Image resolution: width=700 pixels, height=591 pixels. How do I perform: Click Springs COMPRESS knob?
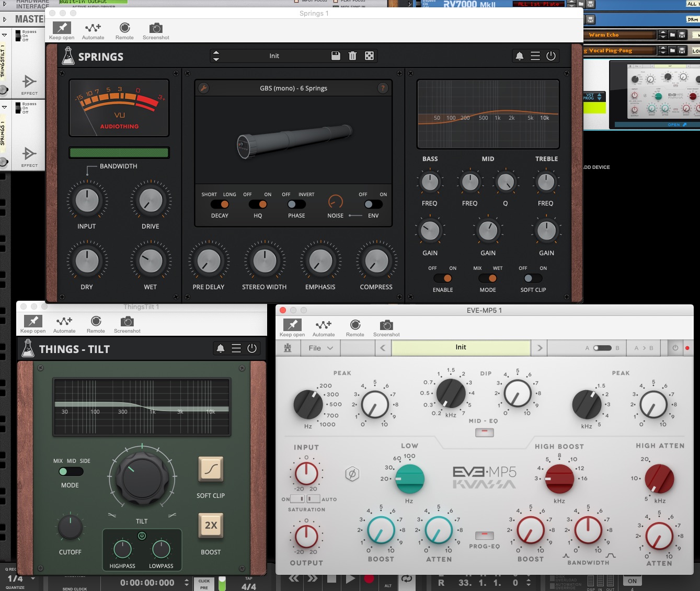click(x=376, y=261)
